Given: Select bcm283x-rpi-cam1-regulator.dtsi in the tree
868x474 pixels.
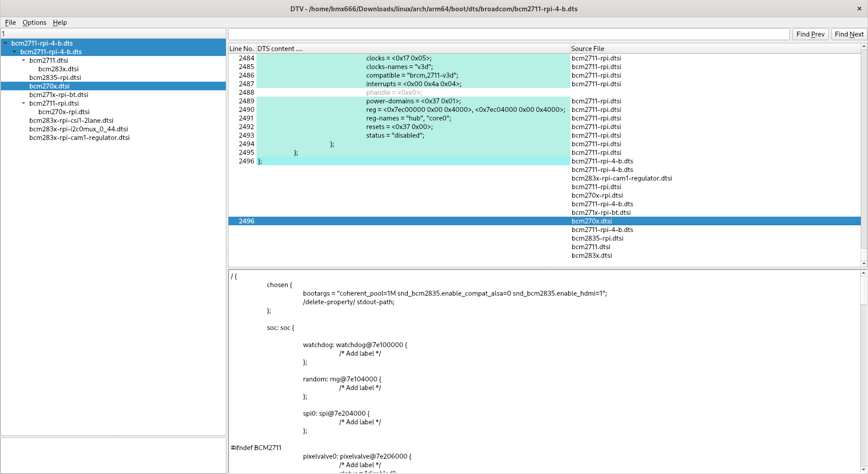Looking at the screenshot, I should 79,138.
